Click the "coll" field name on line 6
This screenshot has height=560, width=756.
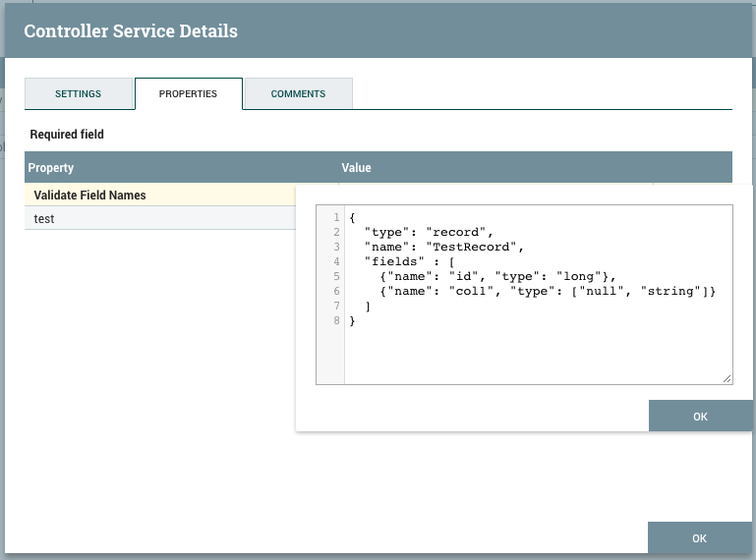click(470, 291)
